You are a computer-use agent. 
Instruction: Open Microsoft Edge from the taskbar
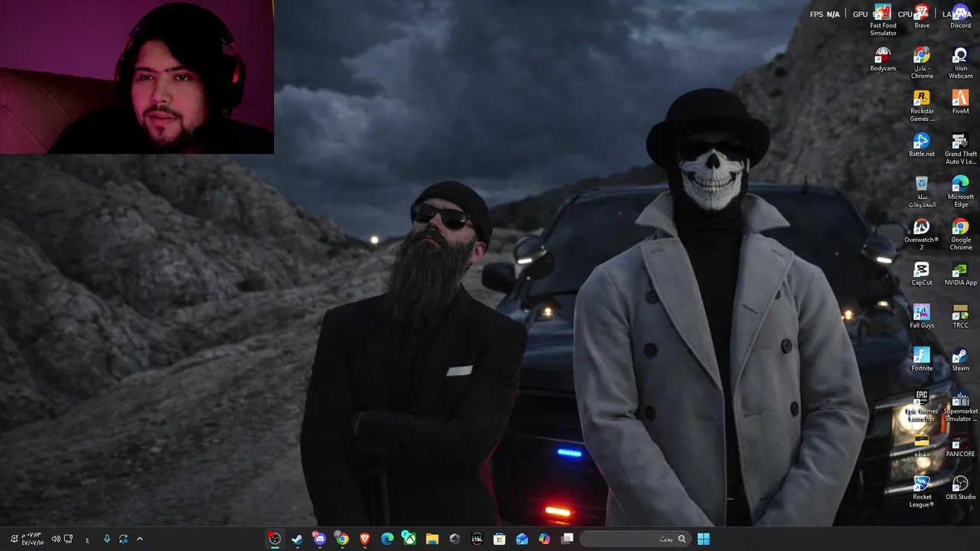click(387, 539)
